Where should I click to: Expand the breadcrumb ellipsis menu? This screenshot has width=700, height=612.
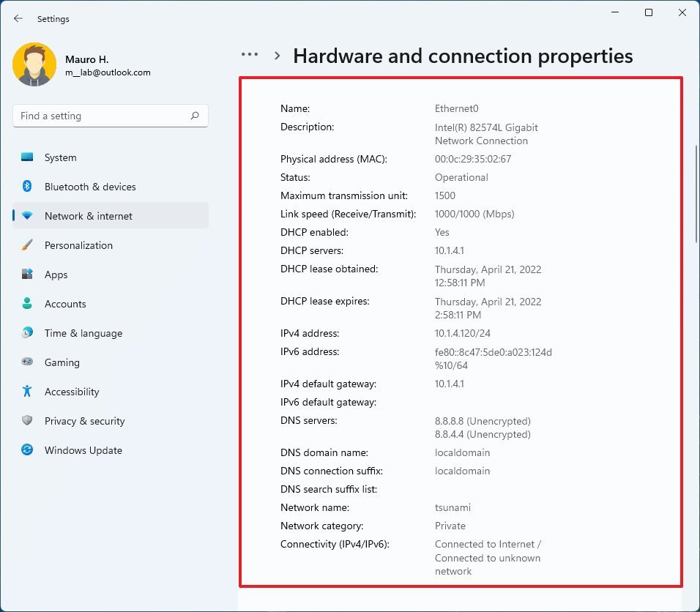click(x=250, y=55)
